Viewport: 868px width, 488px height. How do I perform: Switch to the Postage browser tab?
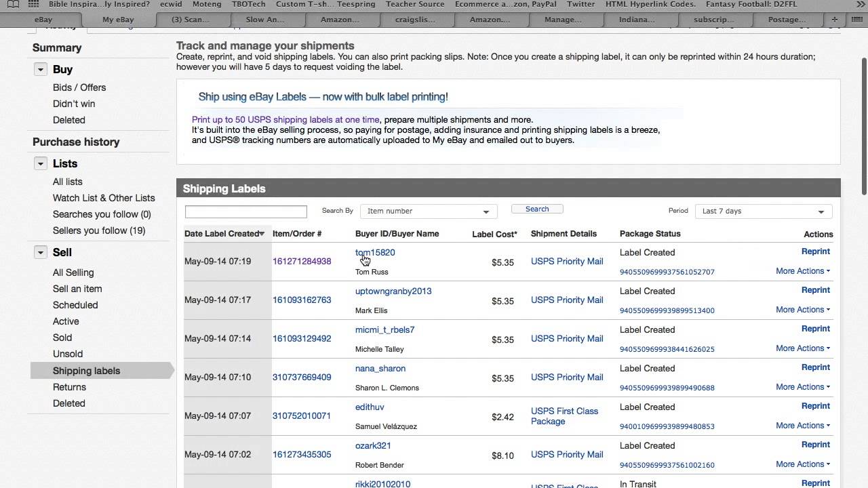[x=787, y=20]
